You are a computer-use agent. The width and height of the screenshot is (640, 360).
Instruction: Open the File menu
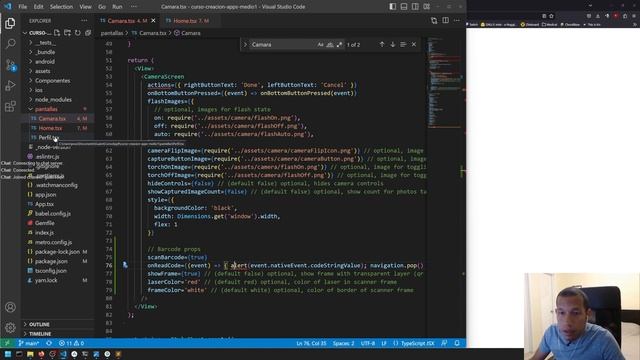pos(22,7)
